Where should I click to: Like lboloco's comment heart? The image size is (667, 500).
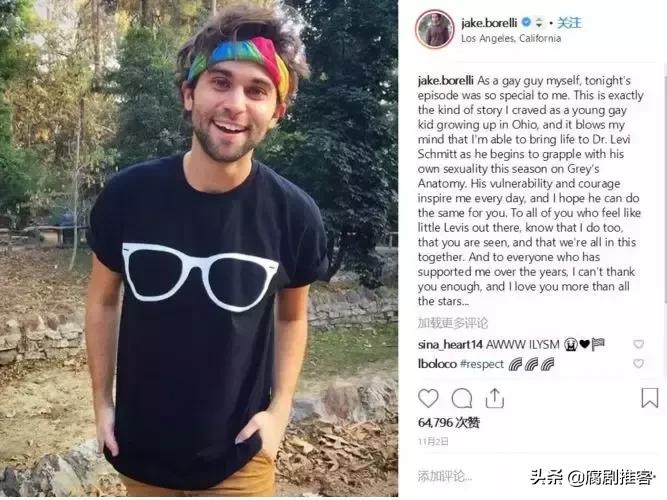click(x=638, y=363)
